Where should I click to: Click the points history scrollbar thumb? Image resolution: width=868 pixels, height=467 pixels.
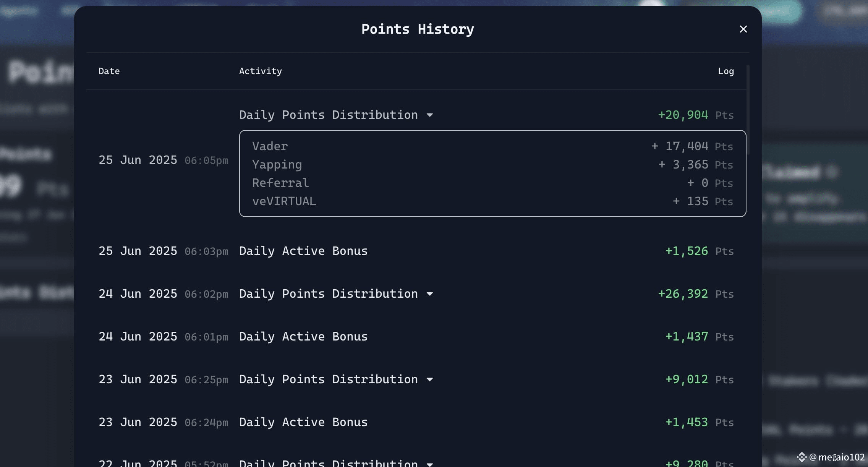[x=748, y=110]
